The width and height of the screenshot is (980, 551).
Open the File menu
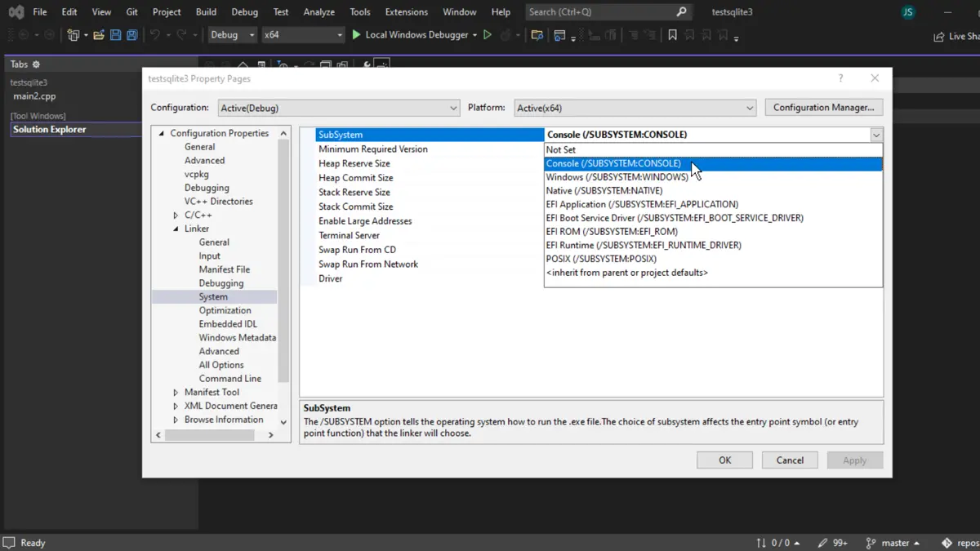pyautogui.click(x=39, y=12)
